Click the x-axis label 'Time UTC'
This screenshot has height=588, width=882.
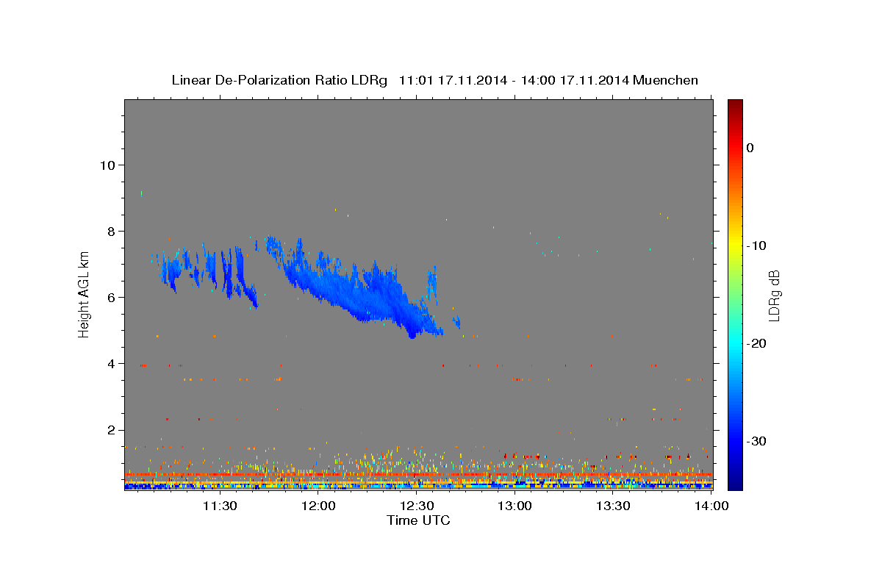click(418, 520)
